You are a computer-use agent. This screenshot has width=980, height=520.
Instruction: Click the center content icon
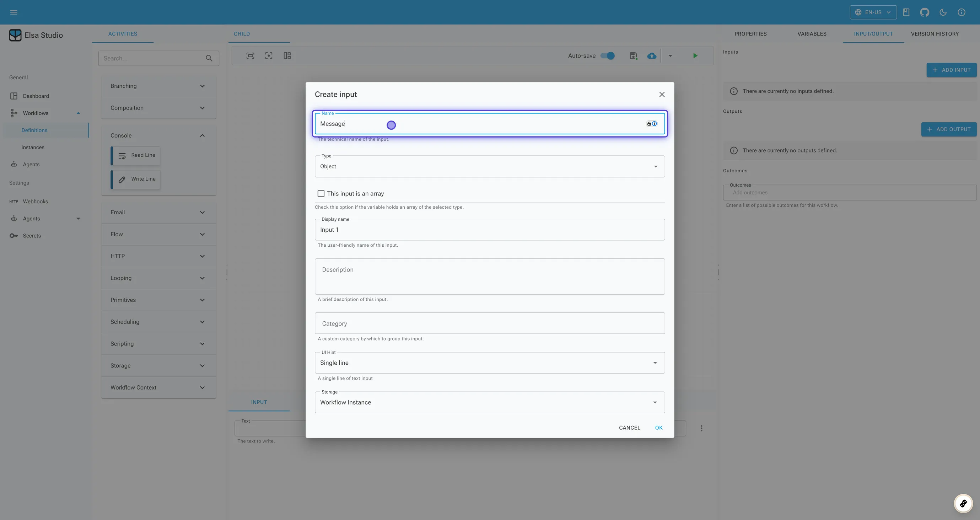pos(269,56)
